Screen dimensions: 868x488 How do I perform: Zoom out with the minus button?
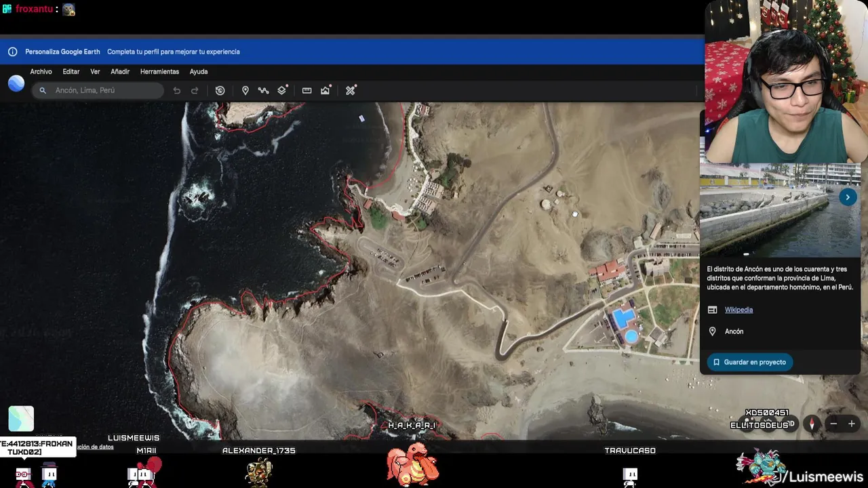[833, 424]
